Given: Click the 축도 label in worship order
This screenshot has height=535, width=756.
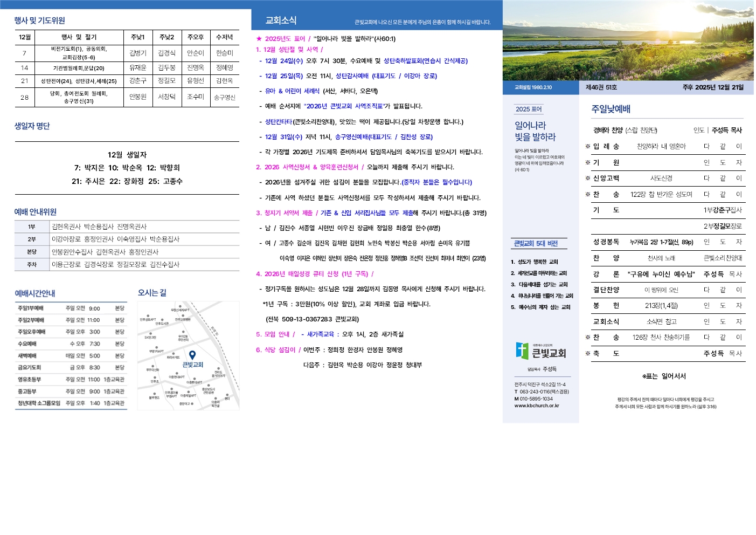Looking at the screenshot, I should 606,354.
